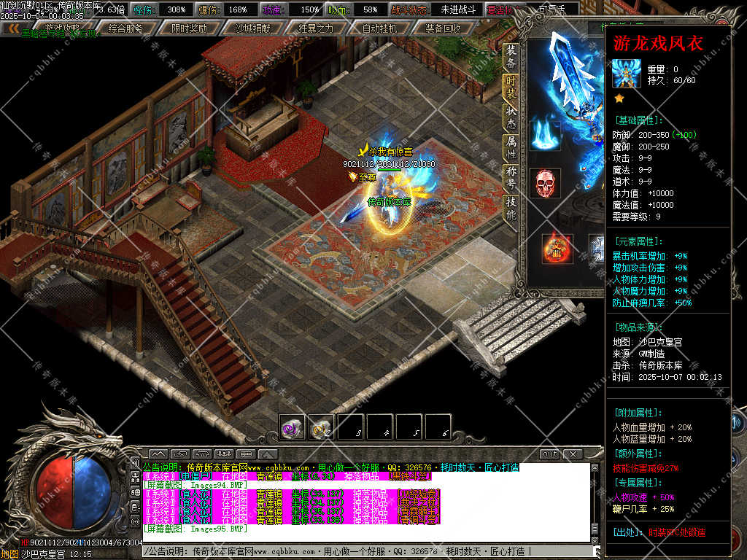Click the 限时奖励 timed rewards button
The height and width of the screenshot is (560, 747).
click(189, 28)
